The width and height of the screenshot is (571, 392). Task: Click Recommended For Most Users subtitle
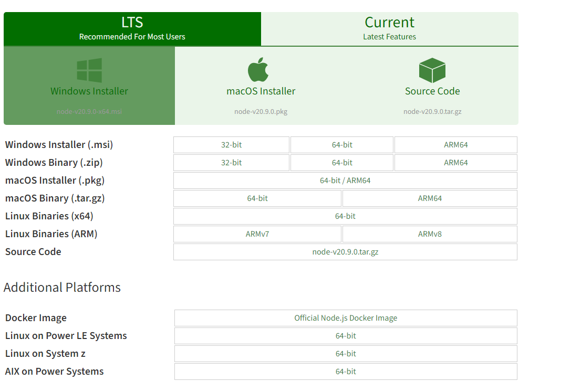(x=132, y=37)
